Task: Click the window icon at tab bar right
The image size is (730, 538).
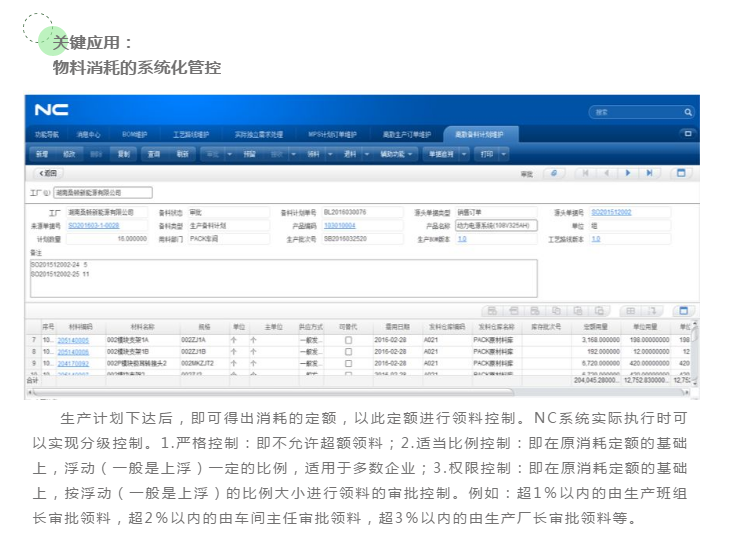Action: 688,134
